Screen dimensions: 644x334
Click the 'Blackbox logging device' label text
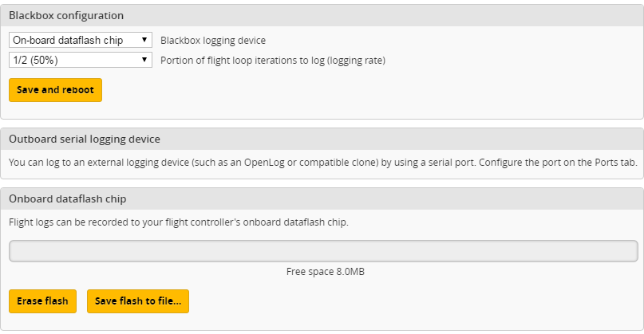[x=213, y=40]
